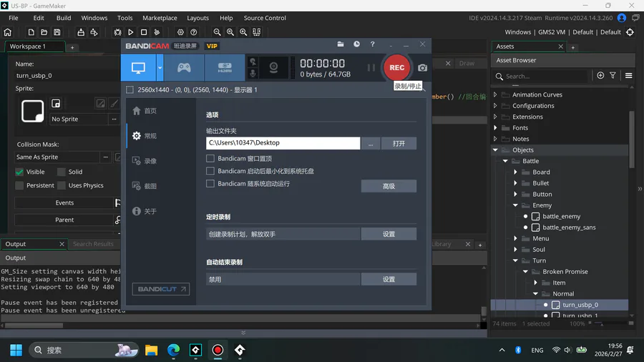Open the Help question-mark toolbar icon in GameMaker
Image resolution: width=644 pixels, height=362 pixels.
(193, 32)
